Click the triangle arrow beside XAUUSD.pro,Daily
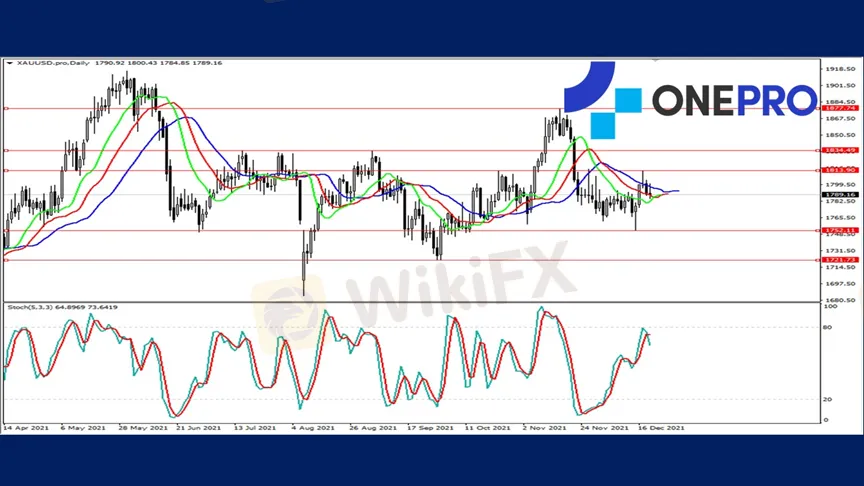Viewport: 864px width, 486px height. click(x=9, y=63)
